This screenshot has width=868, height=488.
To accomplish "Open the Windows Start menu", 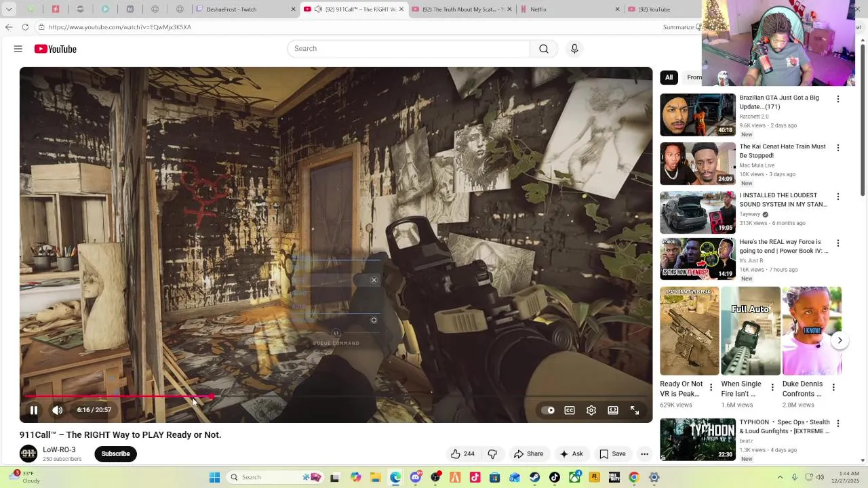I will coord(214,478).
